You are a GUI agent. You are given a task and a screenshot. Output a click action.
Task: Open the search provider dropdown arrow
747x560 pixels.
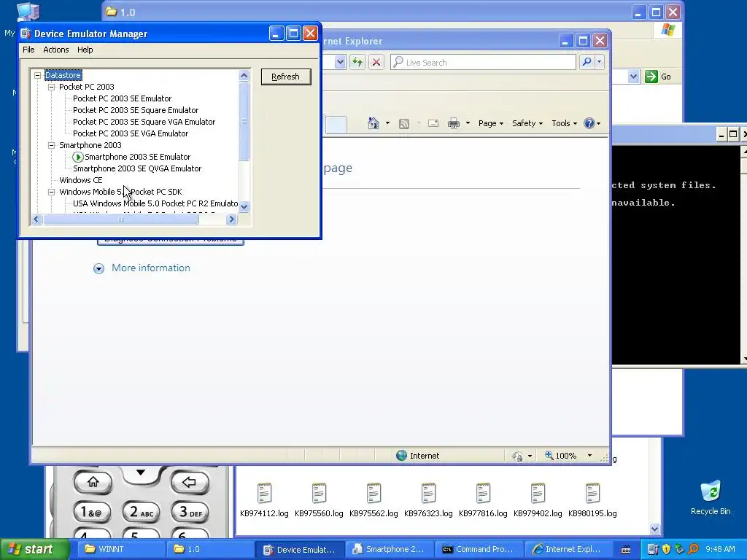pos(600,62)
